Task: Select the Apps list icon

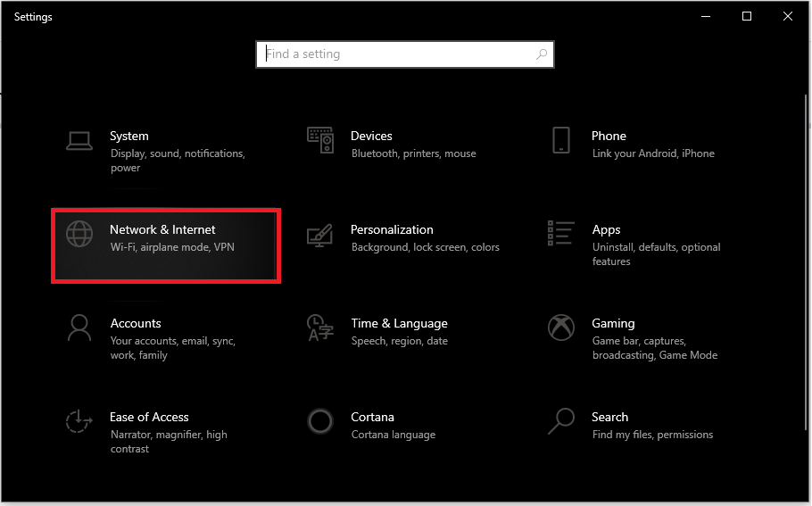Action: 561,233
